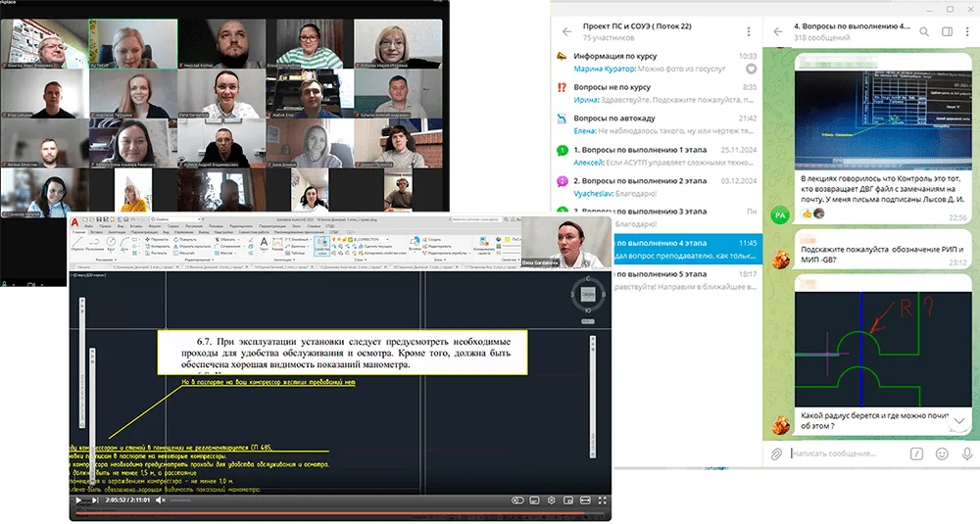This screenshot has width=980, height=524.
Task: Go back from the '4. Вопросы по выполнению 4' topic
Action: (x=778, y=31)
